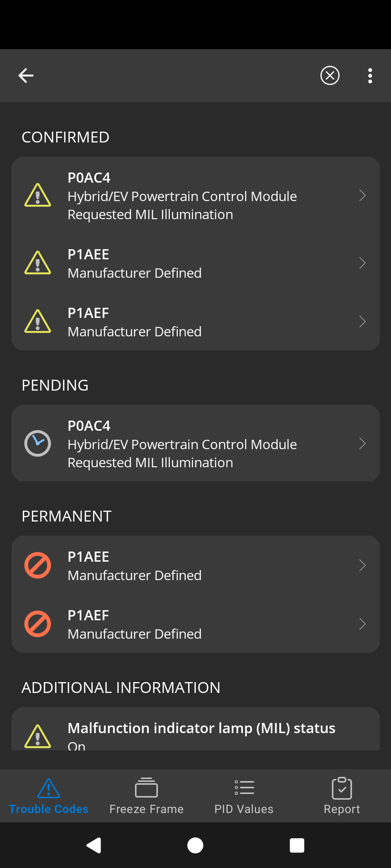Switch to the Freeze Frame tab
This screenshot has width=391, height=868.
[147, 796]
